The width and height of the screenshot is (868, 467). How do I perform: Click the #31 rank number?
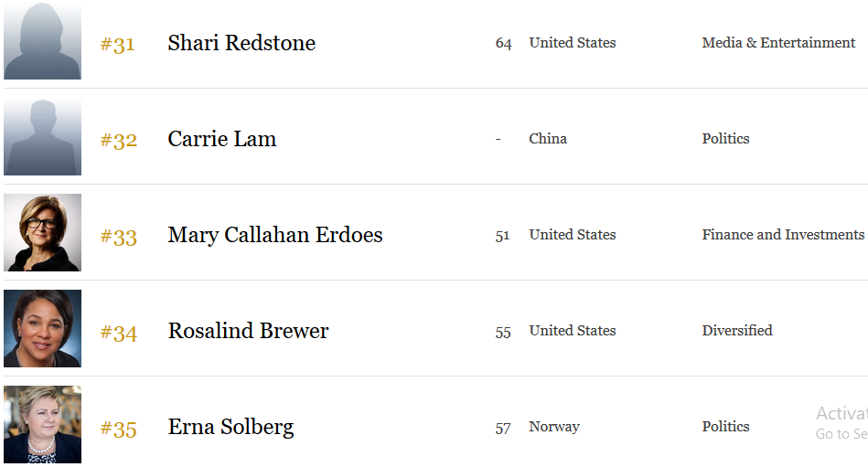pos(117,44)
